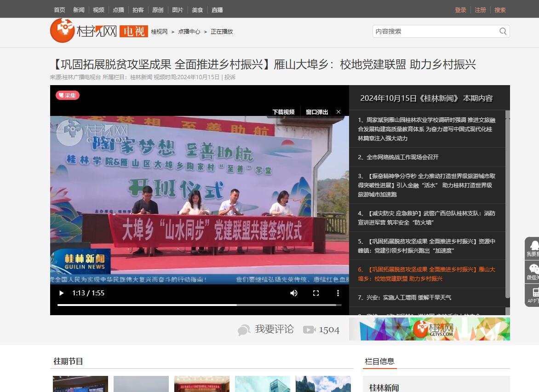Open the 直播 live menu item
539x392 pixels.
(x=218, y=10)
